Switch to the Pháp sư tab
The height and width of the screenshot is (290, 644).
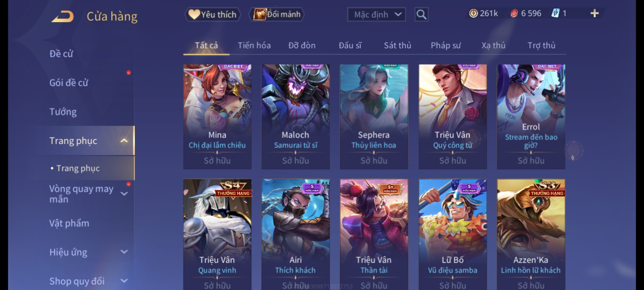446,45
